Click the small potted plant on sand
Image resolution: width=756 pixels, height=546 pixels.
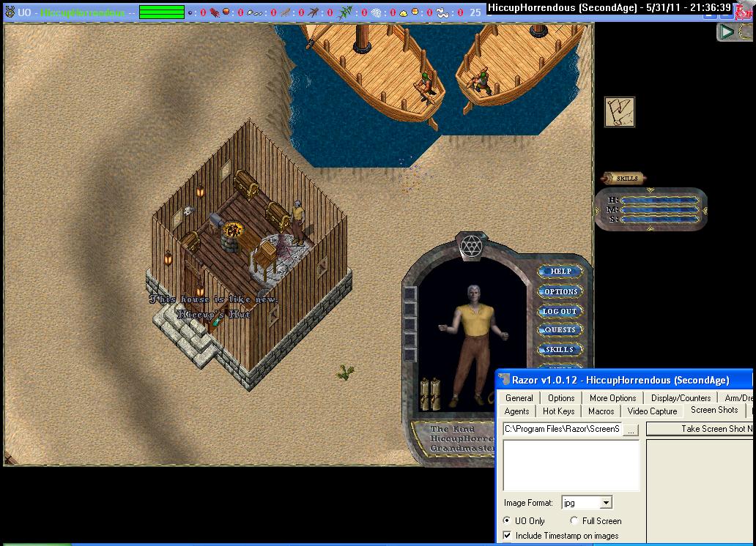(344, 373)
